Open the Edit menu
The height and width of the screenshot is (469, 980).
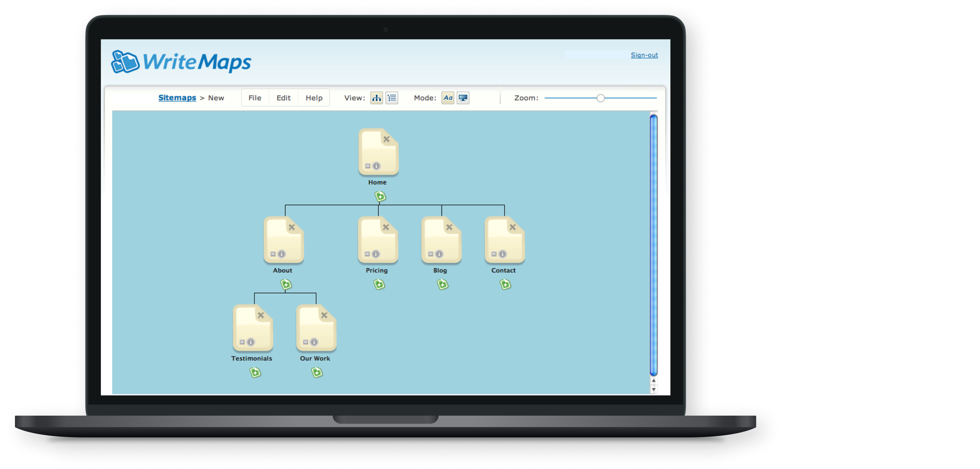tap(286, 98)
